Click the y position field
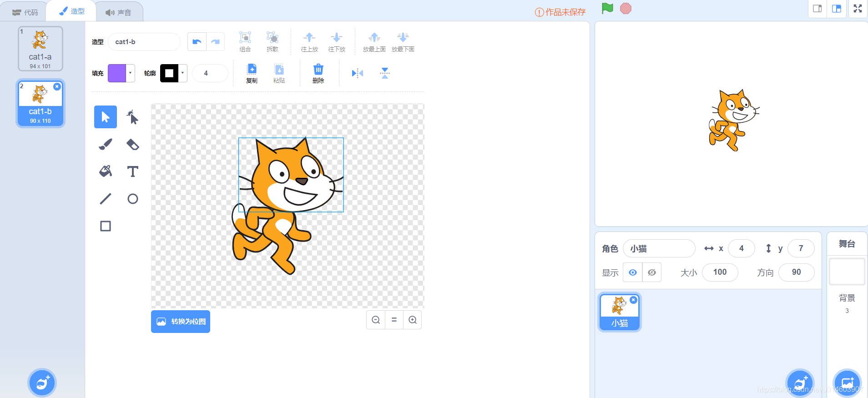The height and width of the screenshot is (398, 868). pyautogui.click(x=801, y=248)
